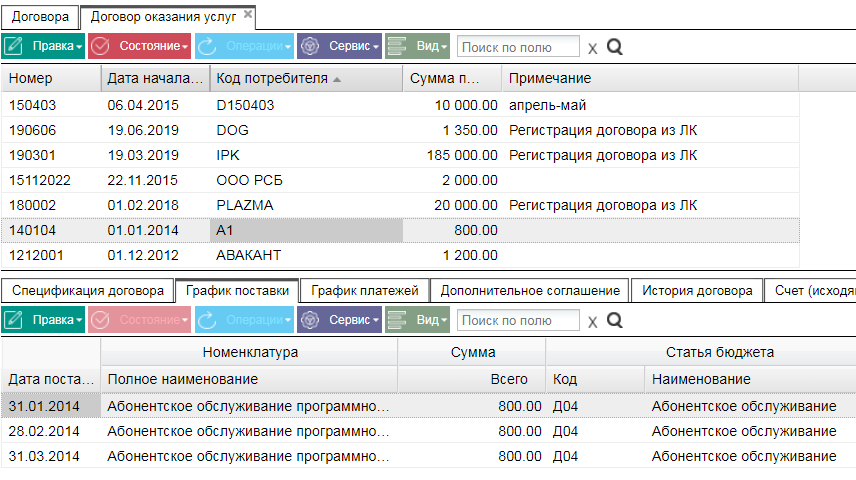Open Состояние menu in top toolbar
Image resolution: width=856 pixels, height=480 pixels.
pos(139,46)
